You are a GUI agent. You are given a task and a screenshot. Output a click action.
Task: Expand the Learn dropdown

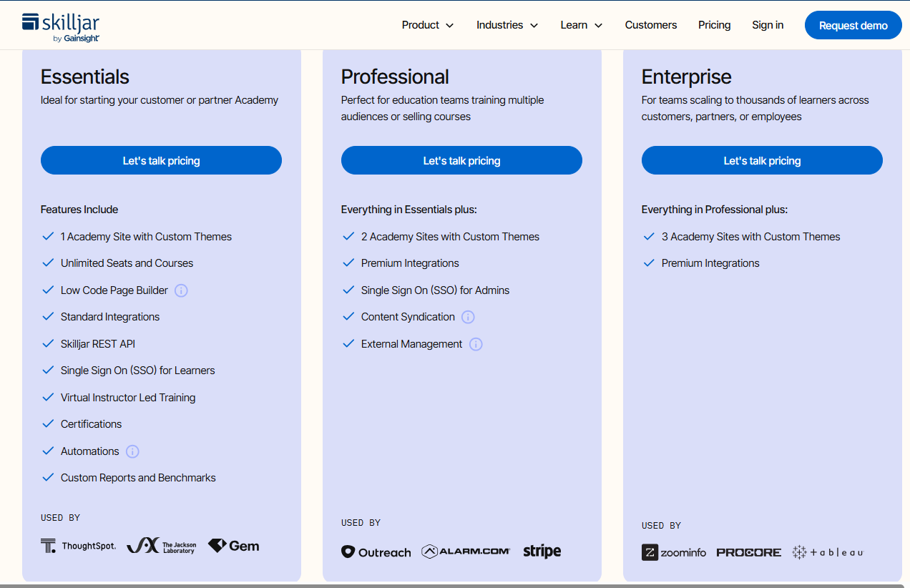point(581,24)
